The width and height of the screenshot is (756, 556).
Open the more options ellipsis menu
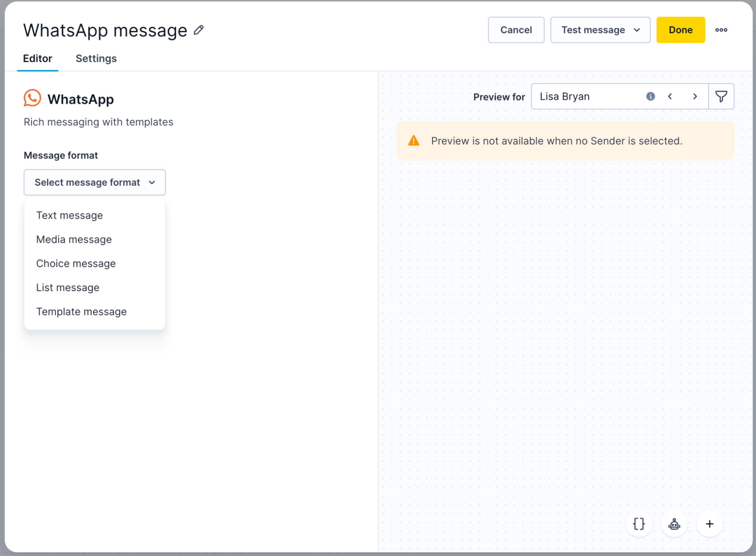coord(721,30)
